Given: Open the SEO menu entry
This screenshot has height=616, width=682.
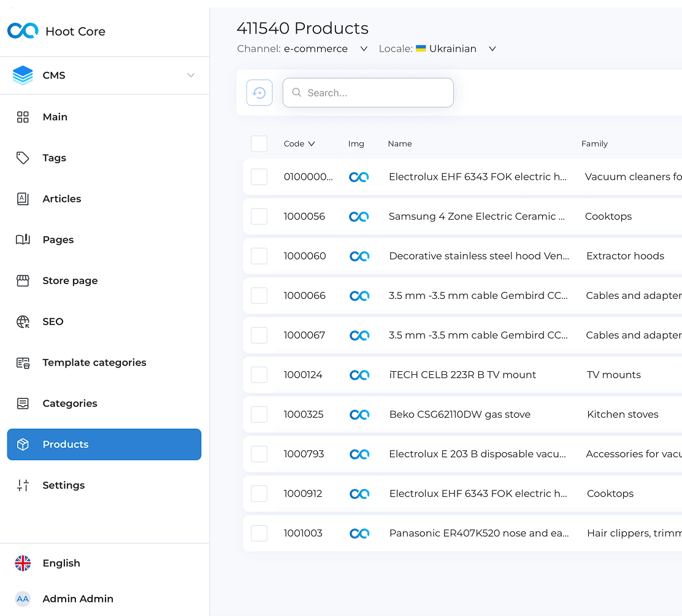Looking at the screenshot, I should (x=104, y=321).
